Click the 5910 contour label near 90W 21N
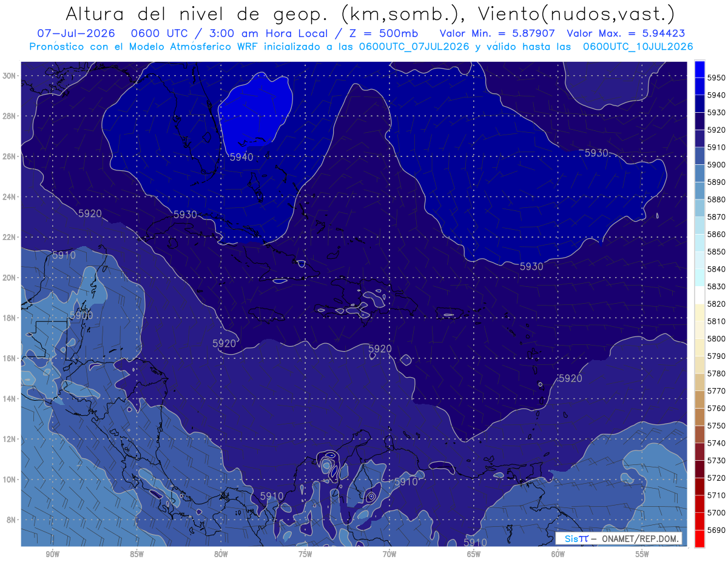This screenshot has height=562, width=728. click(x=64, y=255)
